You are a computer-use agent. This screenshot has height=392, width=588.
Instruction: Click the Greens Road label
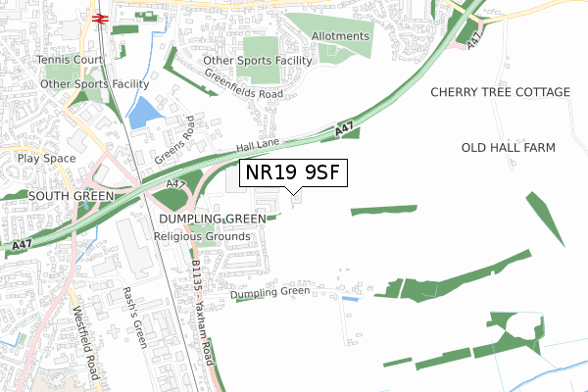[175, 140]
